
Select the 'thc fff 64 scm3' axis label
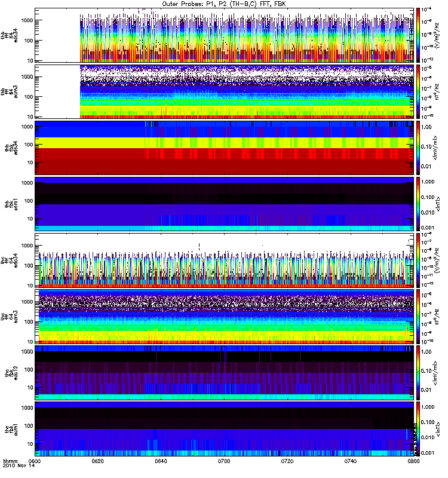[x=10, y=317]
